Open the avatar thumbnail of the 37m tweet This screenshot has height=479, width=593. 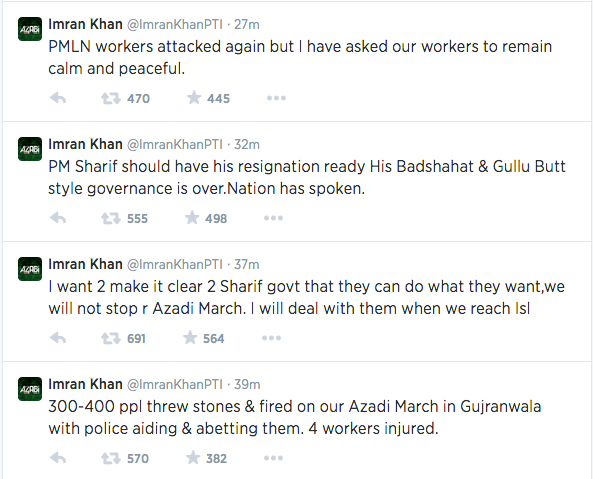click(x=30, y=269)
